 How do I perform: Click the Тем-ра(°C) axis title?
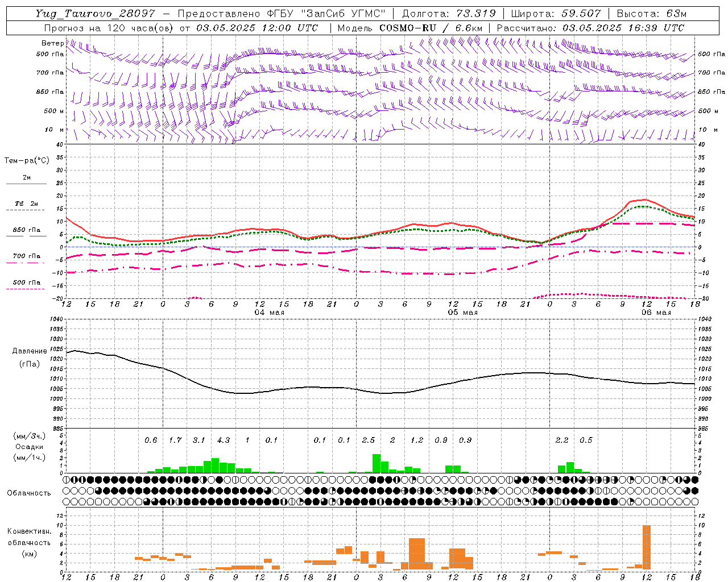(27, 161)
